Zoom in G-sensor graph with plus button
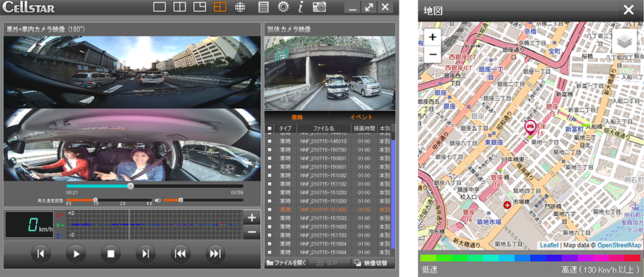Image resolution: width=644 pixels, height=277 pixels. point(252,218)
